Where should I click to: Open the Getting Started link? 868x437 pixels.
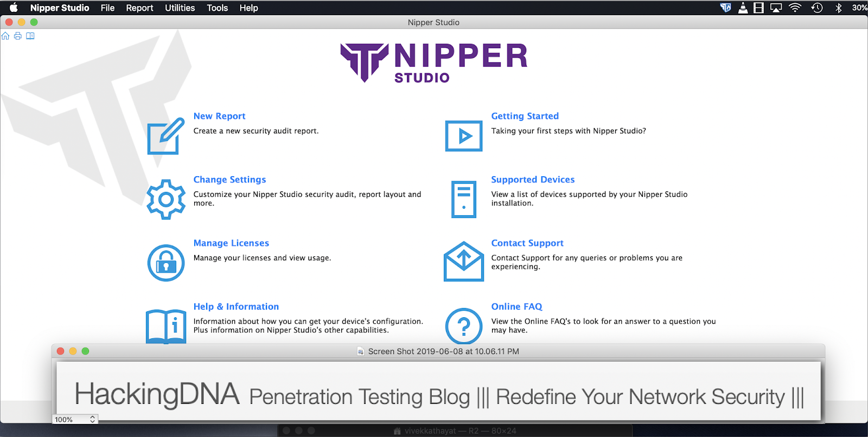point(525,116)
